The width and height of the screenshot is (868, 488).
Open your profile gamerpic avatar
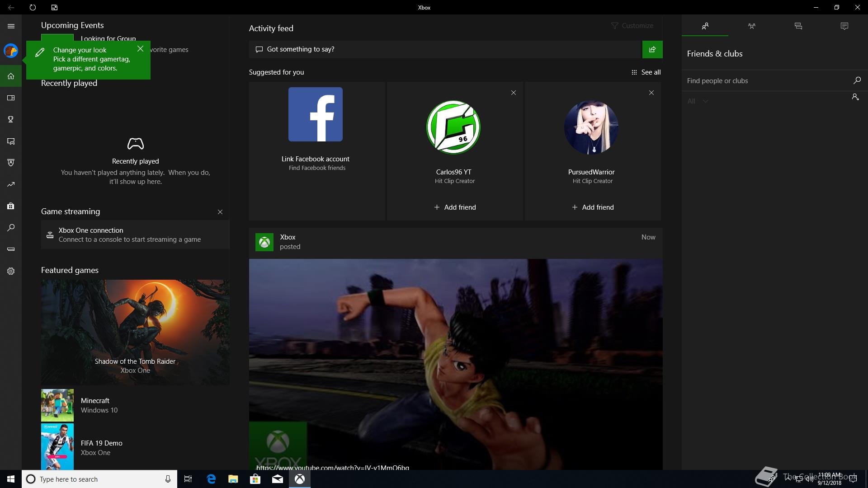coord(11,51)
